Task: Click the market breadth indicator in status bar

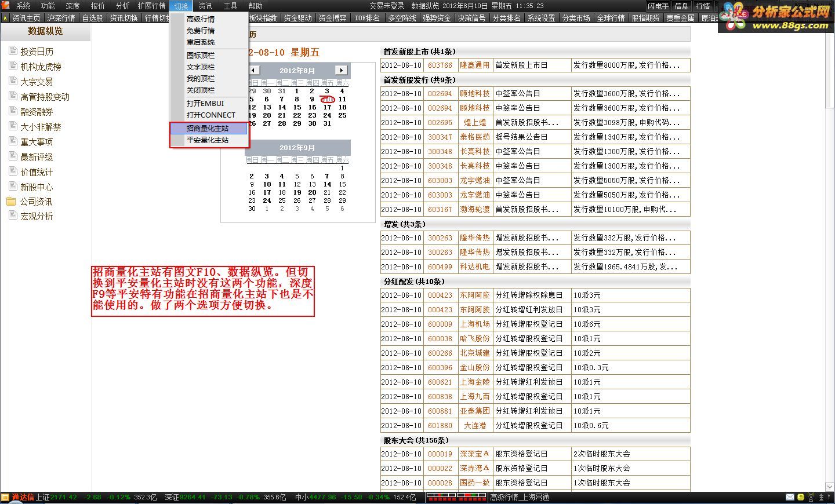Action: [456, 497]
